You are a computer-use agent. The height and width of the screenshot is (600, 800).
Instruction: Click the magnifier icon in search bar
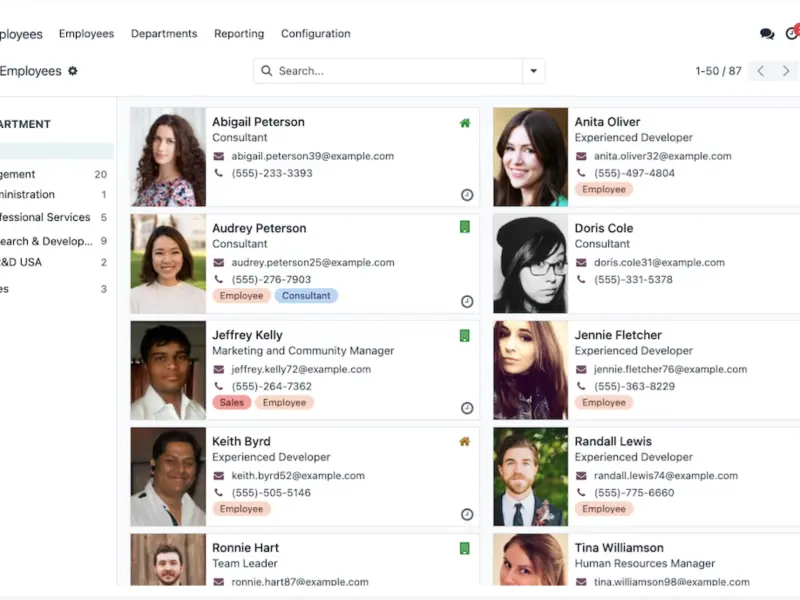point(267,71)
